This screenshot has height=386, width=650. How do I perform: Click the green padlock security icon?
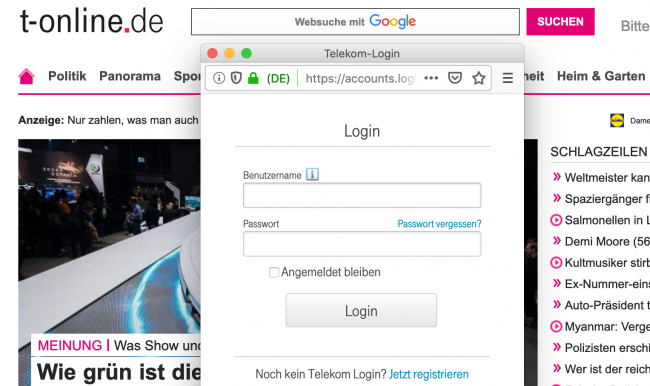253,78
